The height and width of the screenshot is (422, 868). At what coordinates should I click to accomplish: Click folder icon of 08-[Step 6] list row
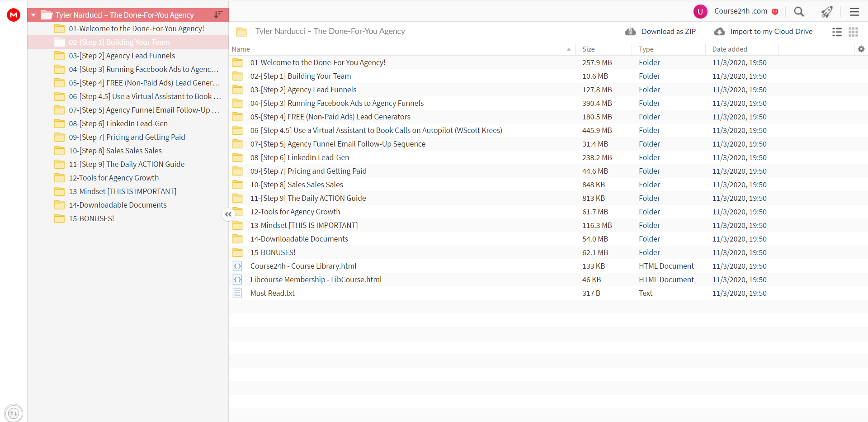coord(237,157)
